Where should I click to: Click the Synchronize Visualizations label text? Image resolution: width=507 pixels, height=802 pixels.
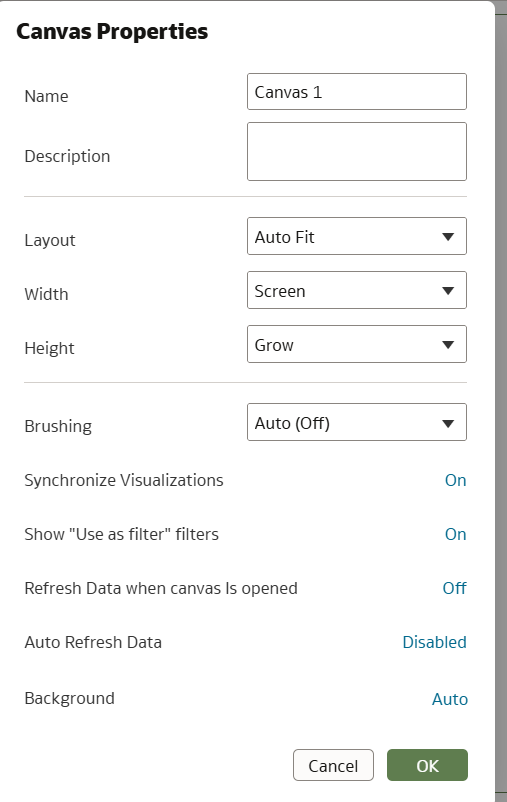click(x=124, y=480)
